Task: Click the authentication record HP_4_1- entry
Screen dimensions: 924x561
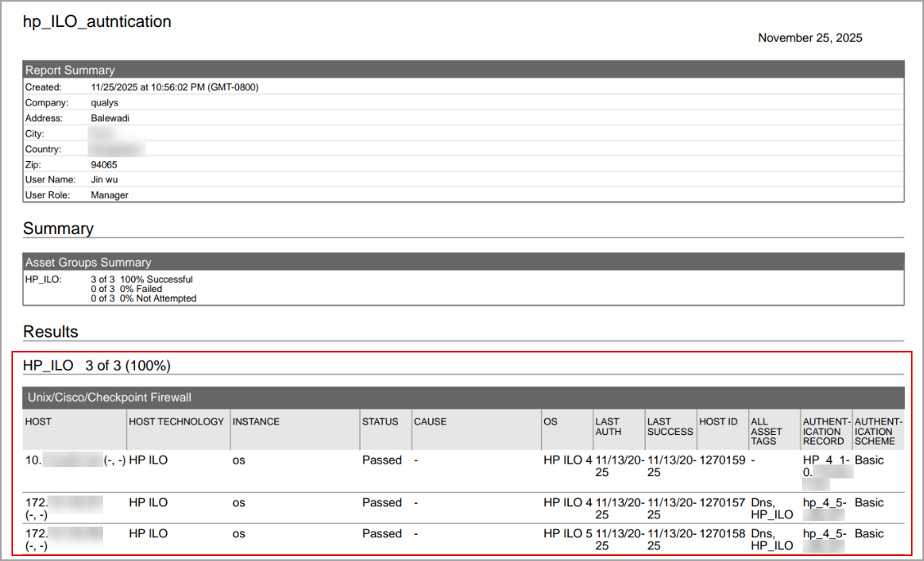Action: [x=827, y=472]
